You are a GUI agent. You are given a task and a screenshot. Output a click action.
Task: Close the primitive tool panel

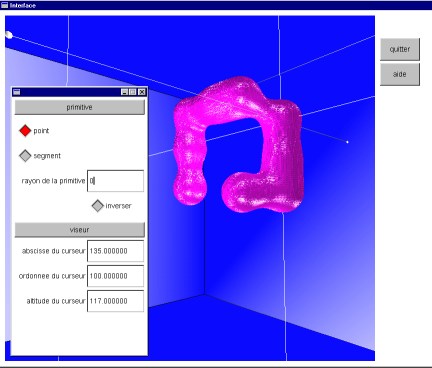click(x=142, y=92)
